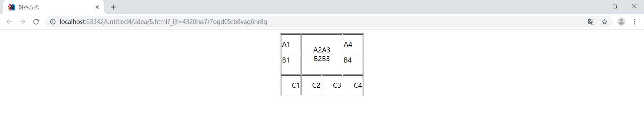This screenshot has height=123, width=644.
Task: Open the Google Translate icon in address bar
Action: [591, 22]
